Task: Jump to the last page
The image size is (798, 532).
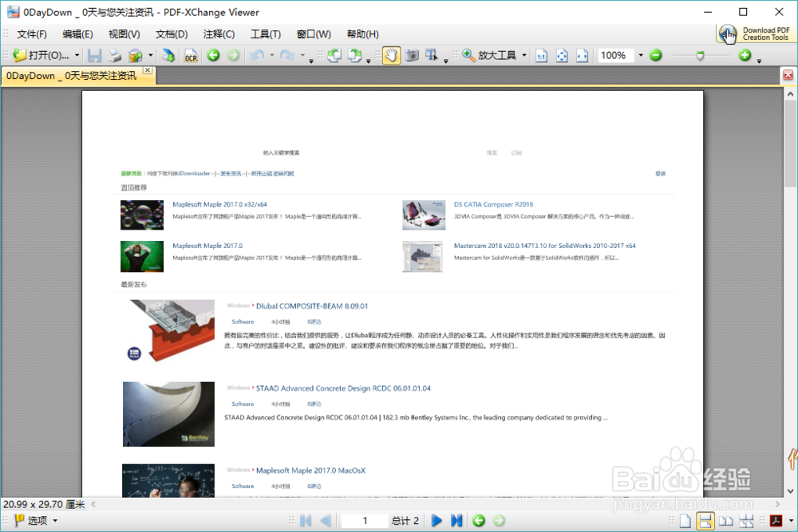Action: [456, 520]
